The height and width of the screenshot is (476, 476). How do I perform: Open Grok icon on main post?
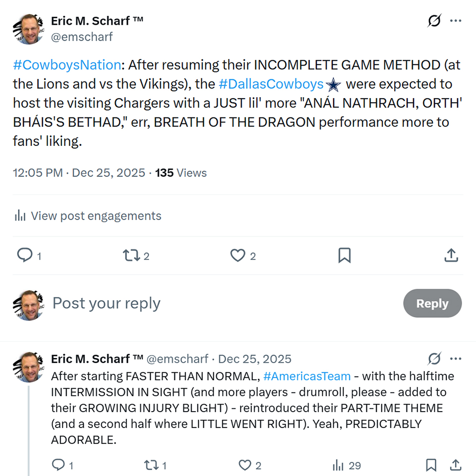(x=434, y=21)
